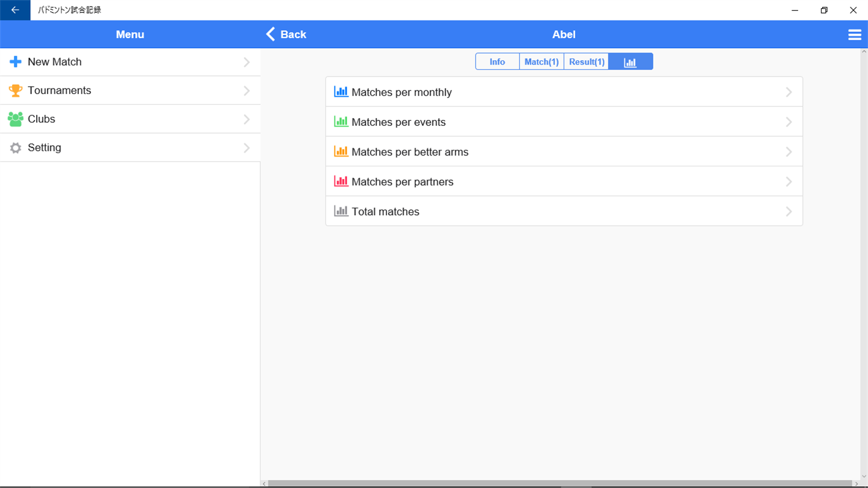The height and width of the screenshot is (488, 868).
Task: Click the orange trophy Tournaments icon
Action: (x=16, y=90)
